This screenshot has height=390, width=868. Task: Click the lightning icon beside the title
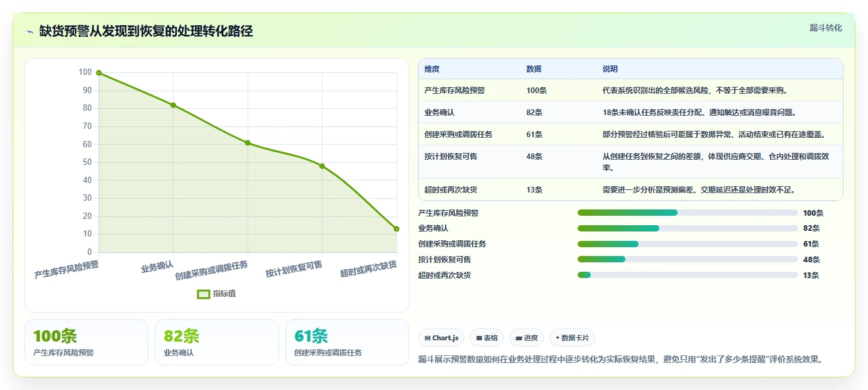[x=30, y=31]
